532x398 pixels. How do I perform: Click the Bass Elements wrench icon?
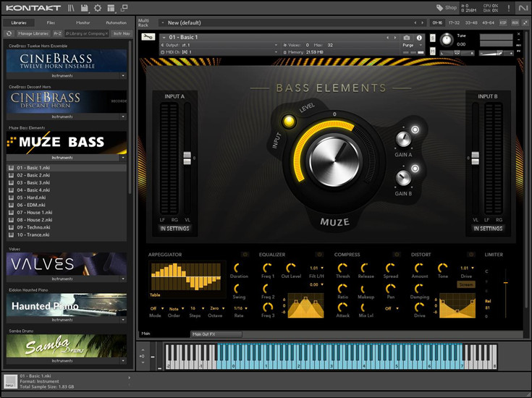pos(148,38)
